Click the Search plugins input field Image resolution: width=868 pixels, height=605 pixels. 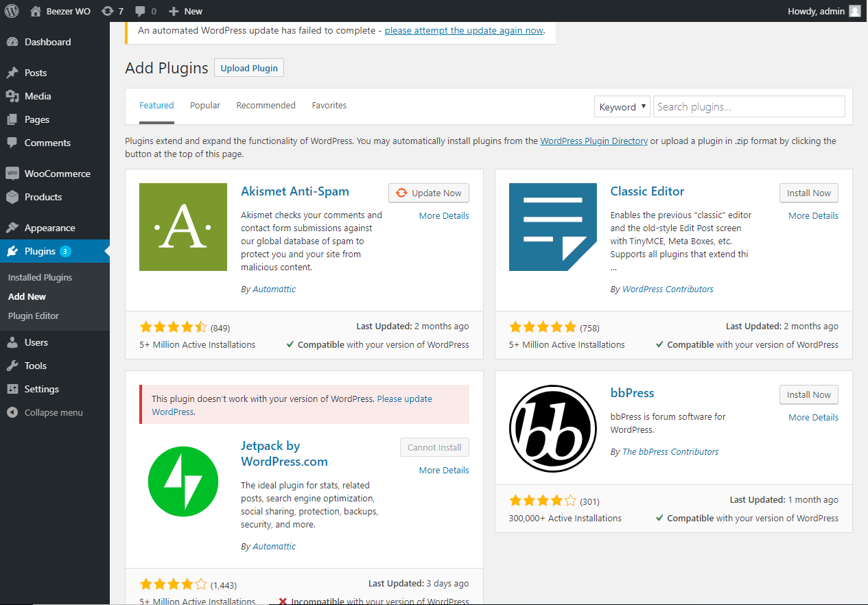[749, 107]
